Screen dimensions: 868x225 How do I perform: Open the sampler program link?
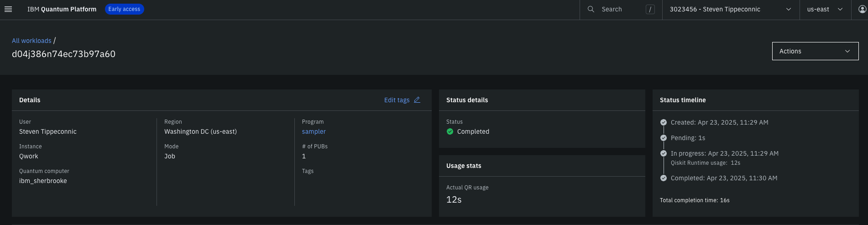[x=314, y=131]
